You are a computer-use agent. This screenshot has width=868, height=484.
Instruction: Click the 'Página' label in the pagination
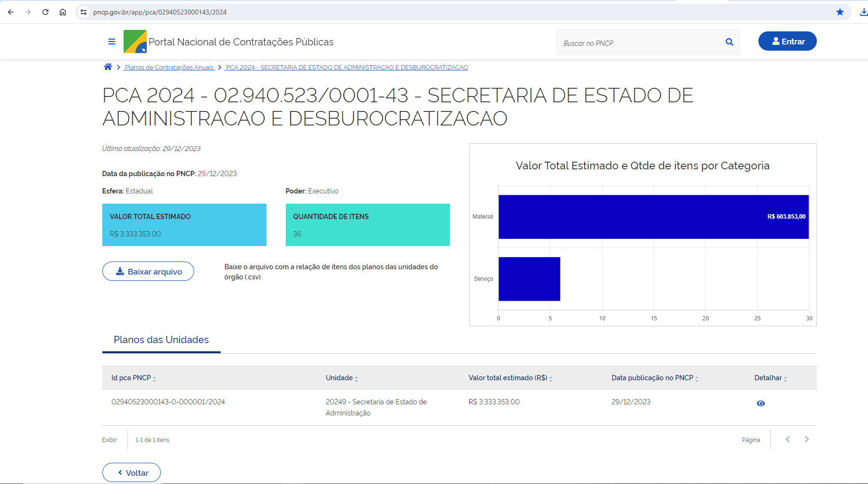pos(751,440)
